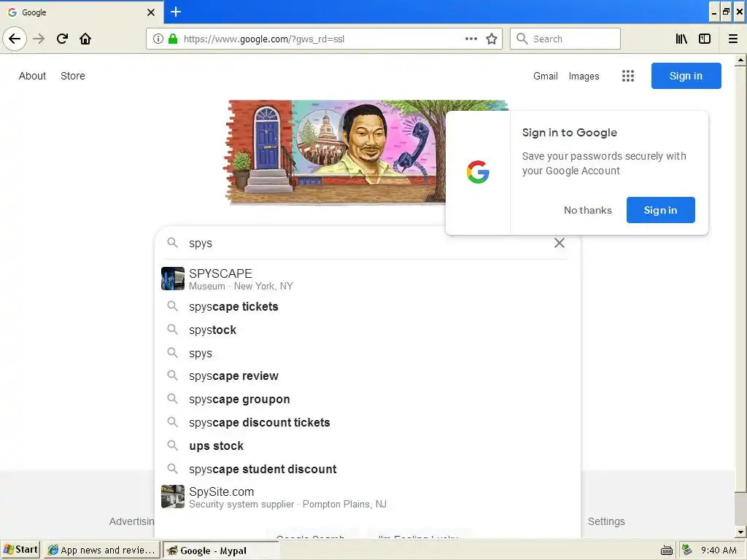Click the magnifier icon in browser search box
The image size is (747, 560).
tap(522, 39)
